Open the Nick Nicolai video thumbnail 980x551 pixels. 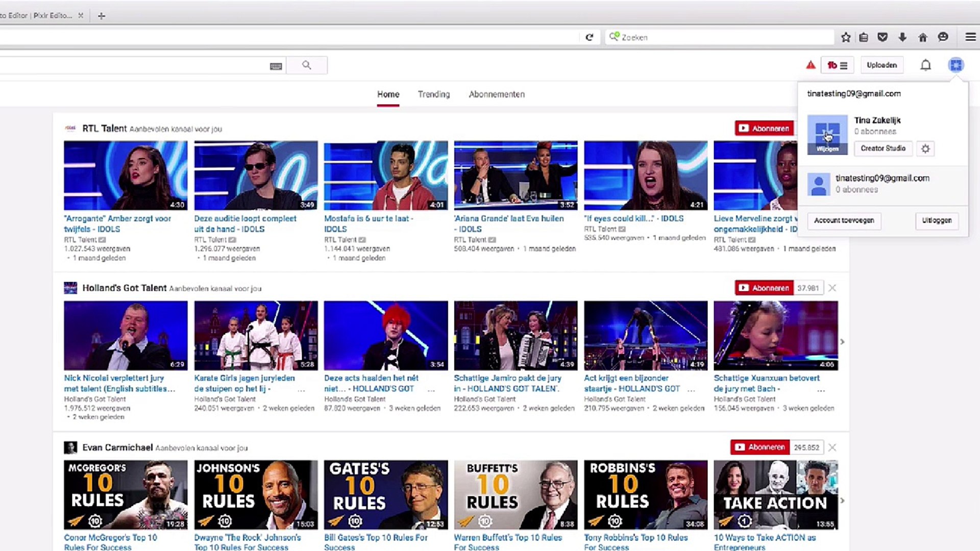(x=126, y=335)
